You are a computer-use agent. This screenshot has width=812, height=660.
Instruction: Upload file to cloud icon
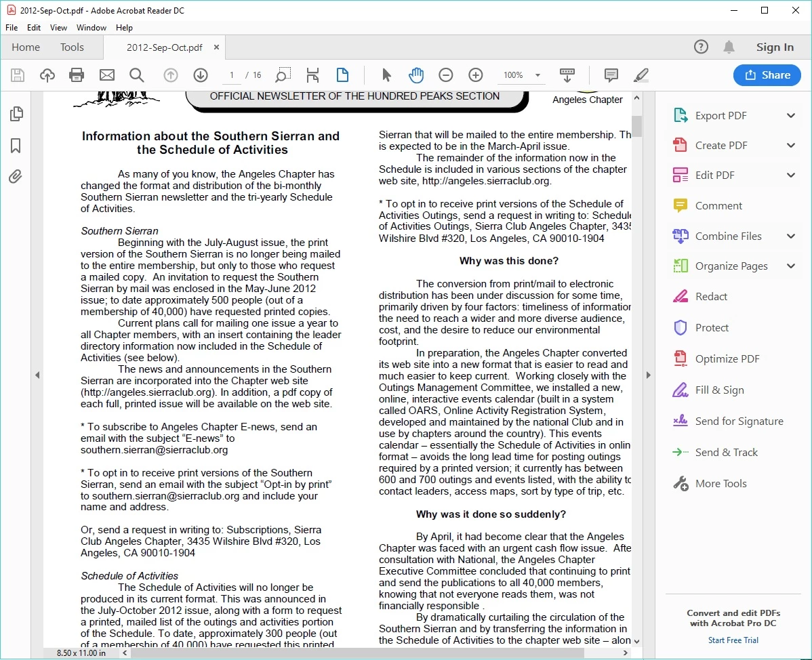pos(47,75)
